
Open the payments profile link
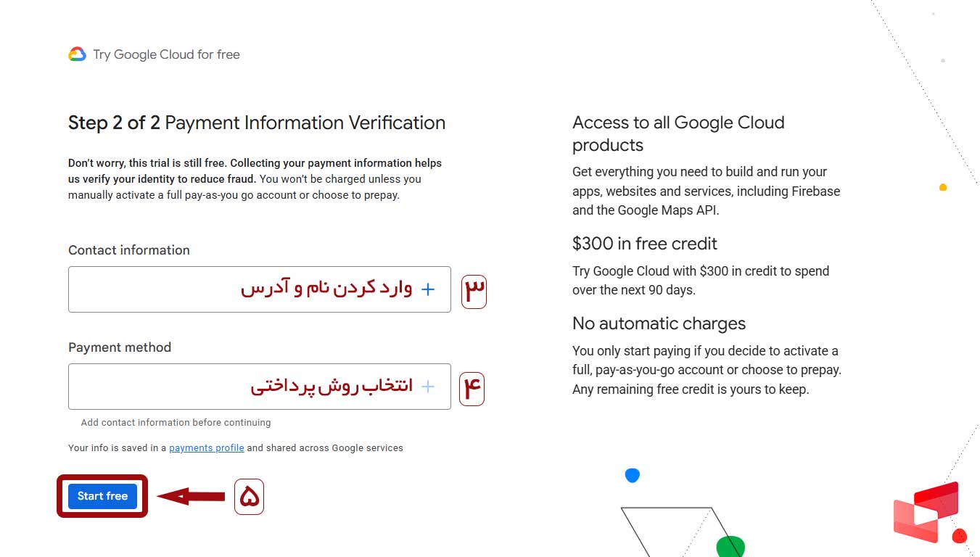[207, 448]
